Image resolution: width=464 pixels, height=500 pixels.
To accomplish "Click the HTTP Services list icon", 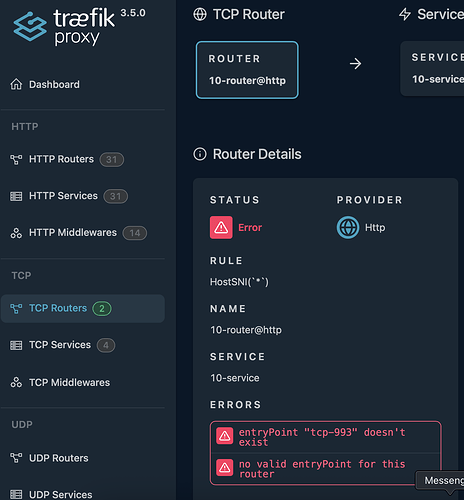I will tap(16, 196).
